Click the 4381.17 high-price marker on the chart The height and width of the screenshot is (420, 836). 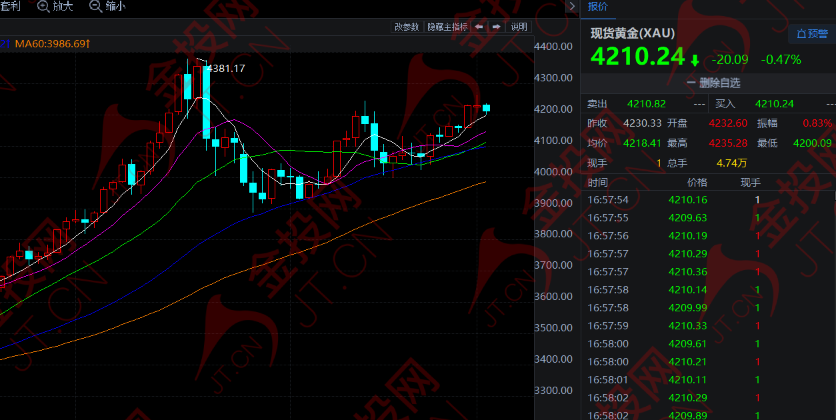point(226,68)
